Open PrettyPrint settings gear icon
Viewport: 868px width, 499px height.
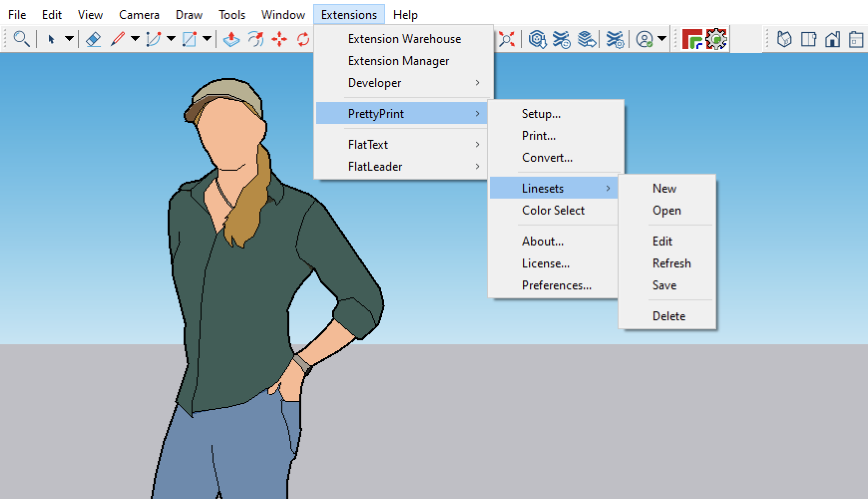tap(717, 39)
